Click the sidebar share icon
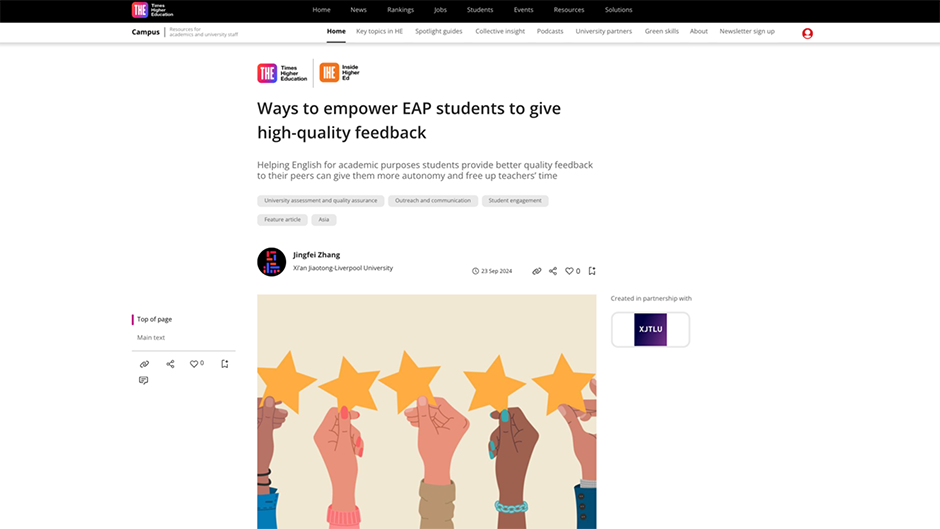940x529 pixels. tap(170, 364)
